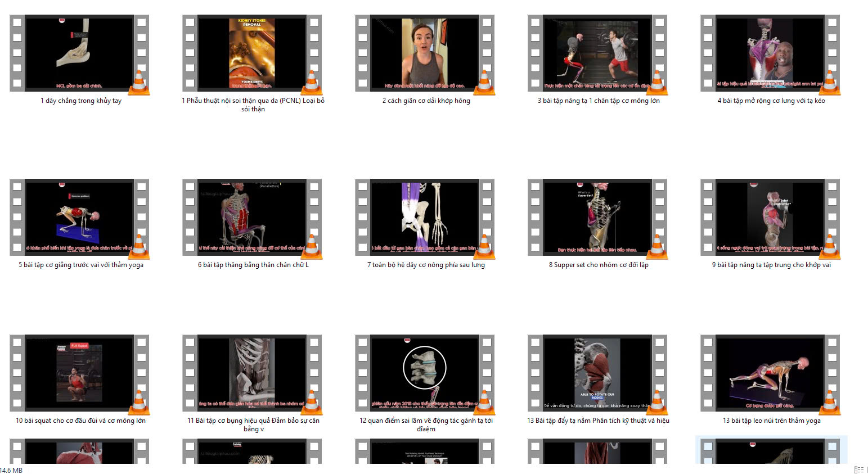Select thumbnail of '7 toàn bộ hệ dây cơ'

point(425,218)
